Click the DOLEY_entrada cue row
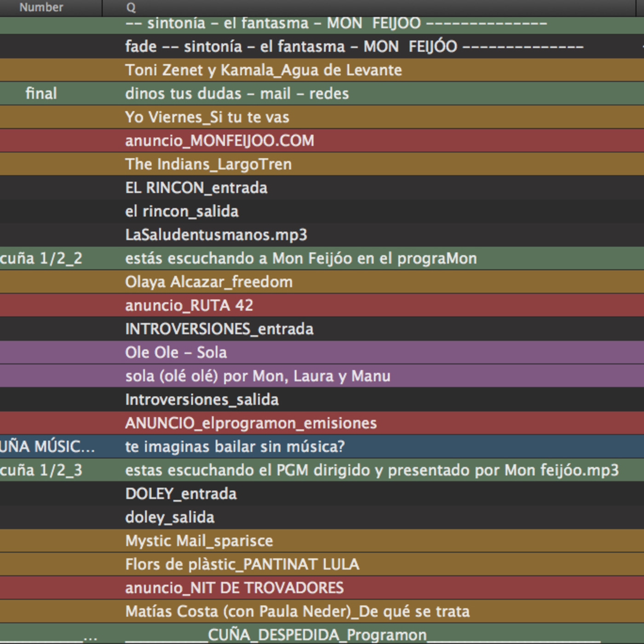 pos(181,494)
